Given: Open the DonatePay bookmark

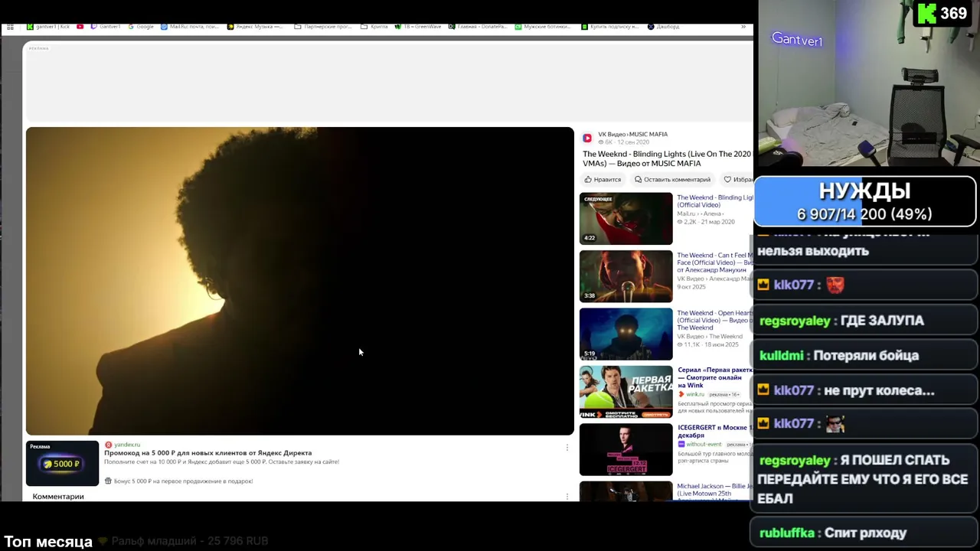Looking at the screenshot, I should pyautogui.click(x=478, y=27).
